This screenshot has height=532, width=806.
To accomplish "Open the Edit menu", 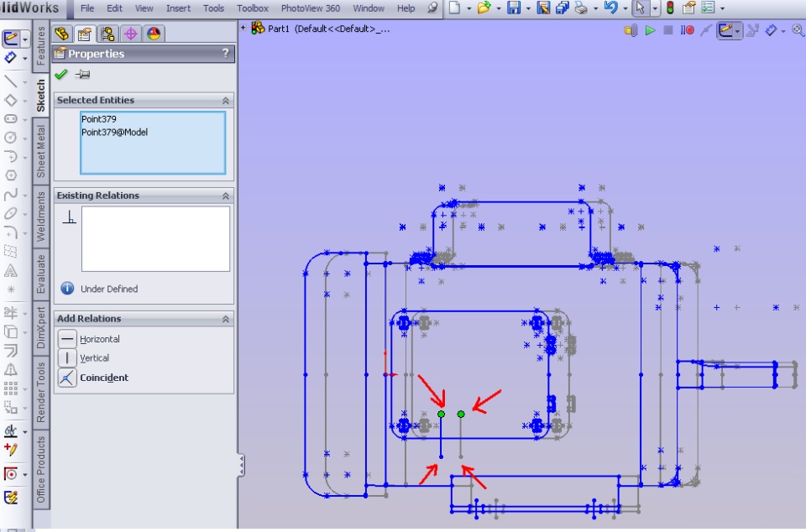I will 114,8.
